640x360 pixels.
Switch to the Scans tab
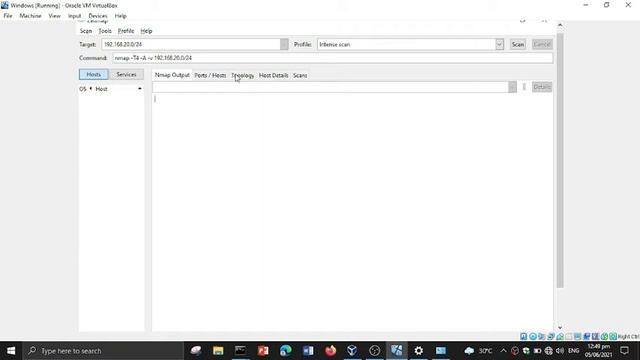pyautogui.click(x=300, y=76)
